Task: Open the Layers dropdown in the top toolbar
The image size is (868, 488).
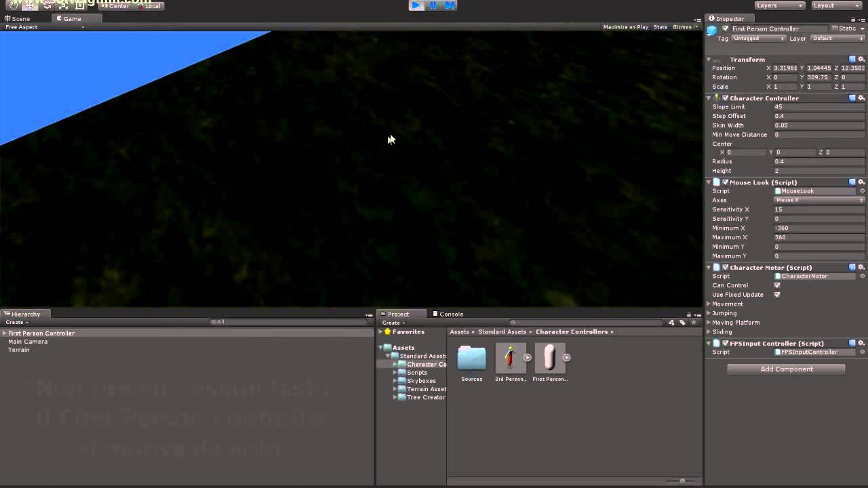Action: coord(779,5)
